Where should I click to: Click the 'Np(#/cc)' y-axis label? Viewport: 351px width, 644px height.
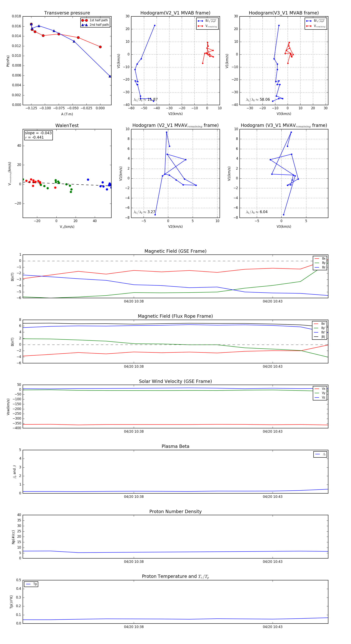13,537
